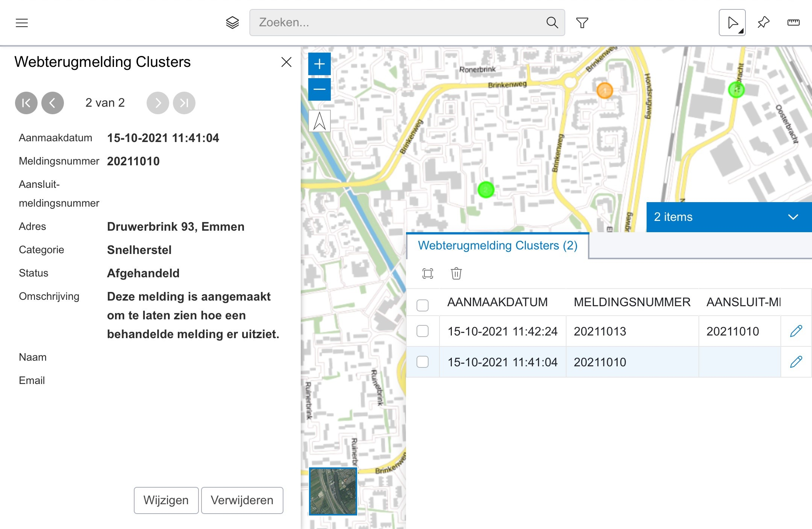
Task: Click the Wijzigen button
Action: click(x=166, y=500)
